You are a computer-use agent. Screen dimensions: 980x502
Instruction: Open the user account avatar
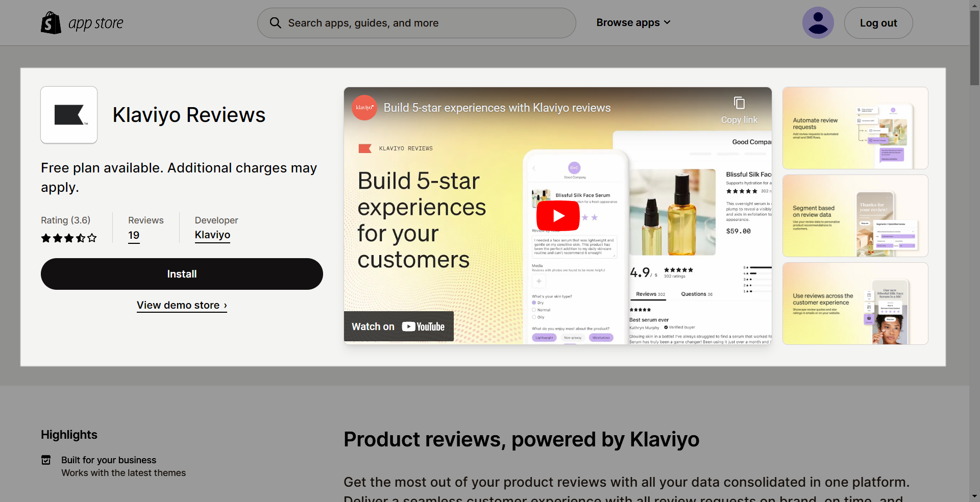pos(818,23)
